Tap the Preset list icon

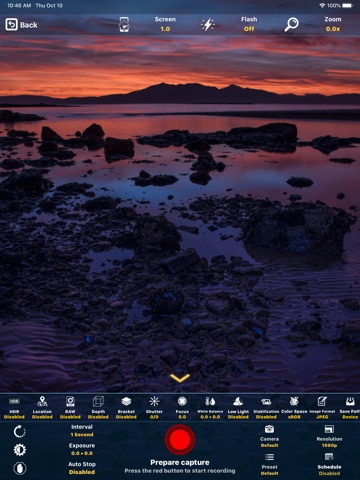(269, 457)
